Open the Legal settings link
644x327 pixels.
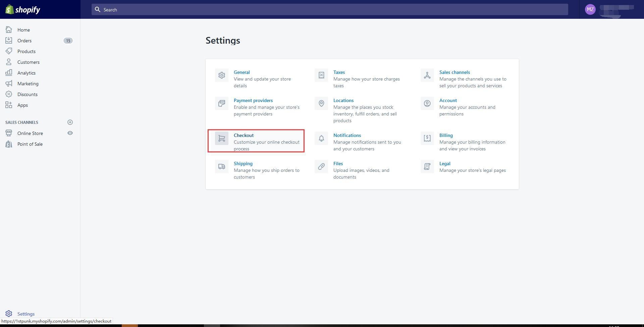click(445, 163)
